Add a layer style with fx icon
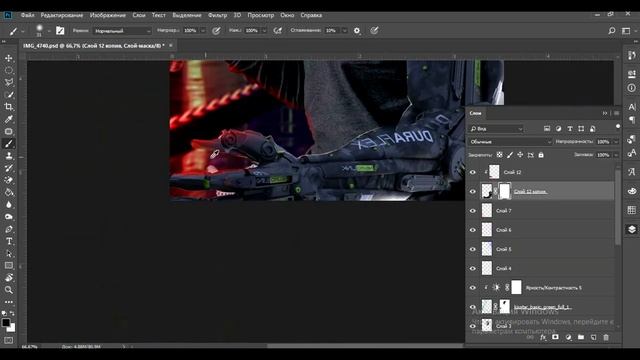The image size is (640, 360). (x=543, y=337)
